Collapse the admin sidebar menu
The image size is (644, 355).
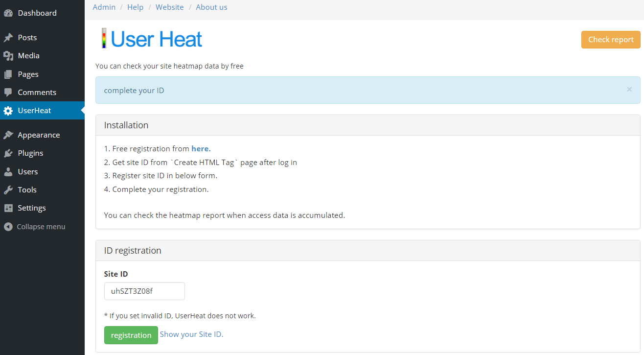coord(42,227)
